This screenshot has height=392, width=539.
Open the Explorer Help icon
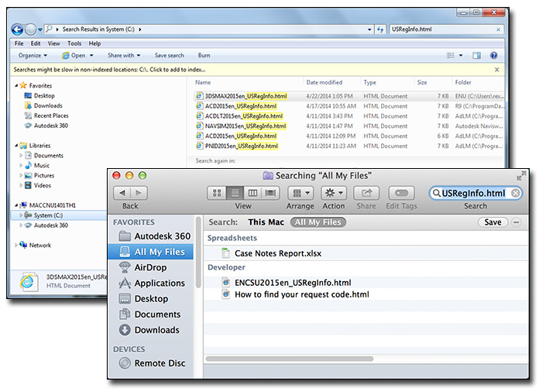pos(493,55)
